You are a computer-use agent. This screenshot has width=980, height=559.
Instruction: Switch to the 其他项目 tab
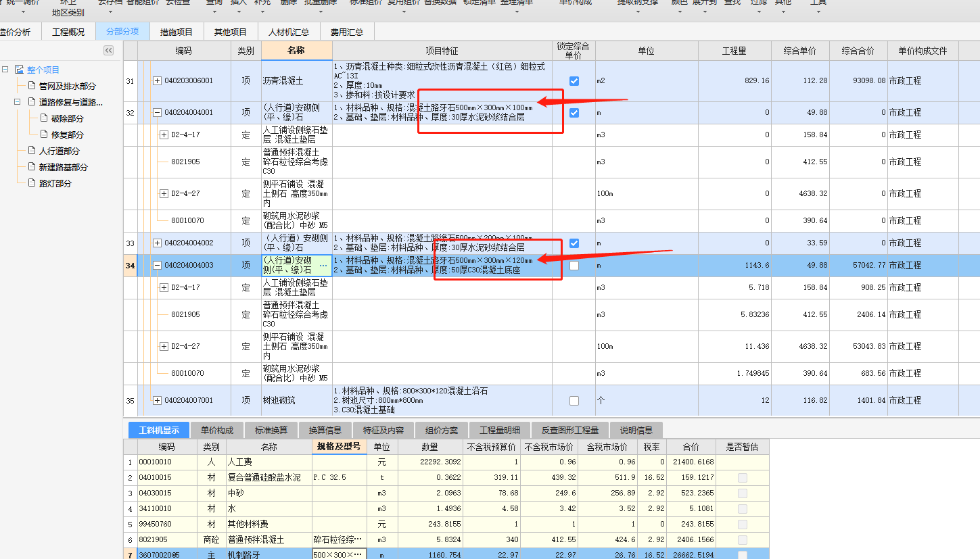231,32
